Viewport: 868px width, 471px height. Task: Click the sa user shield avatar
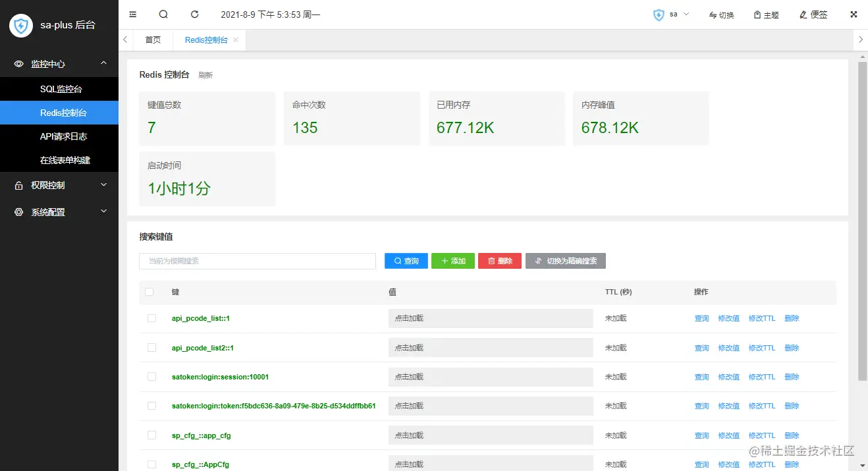(x=659, y=14)
